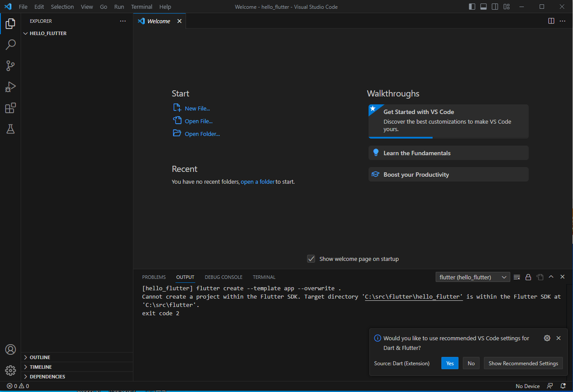Decline recommended settings with No
The width and height of the screenshot is (573, 392).
point(471,363)
